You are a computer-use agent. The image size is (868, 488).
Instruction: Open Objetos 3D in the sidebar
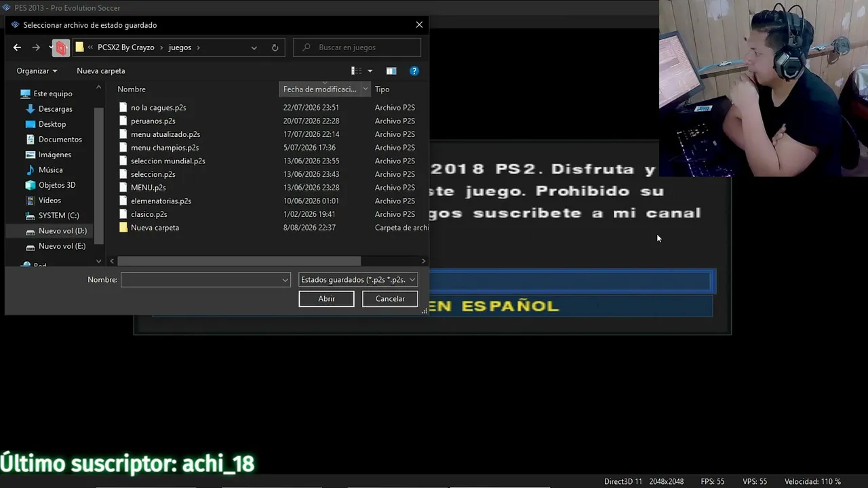click(x=57, y=185)
